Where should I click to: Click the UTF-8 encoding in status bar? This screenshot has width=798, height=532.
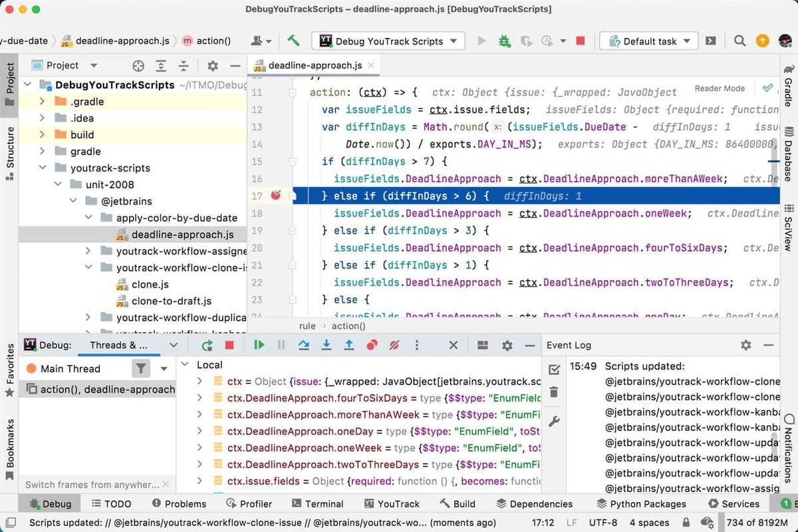coord(603,523)
